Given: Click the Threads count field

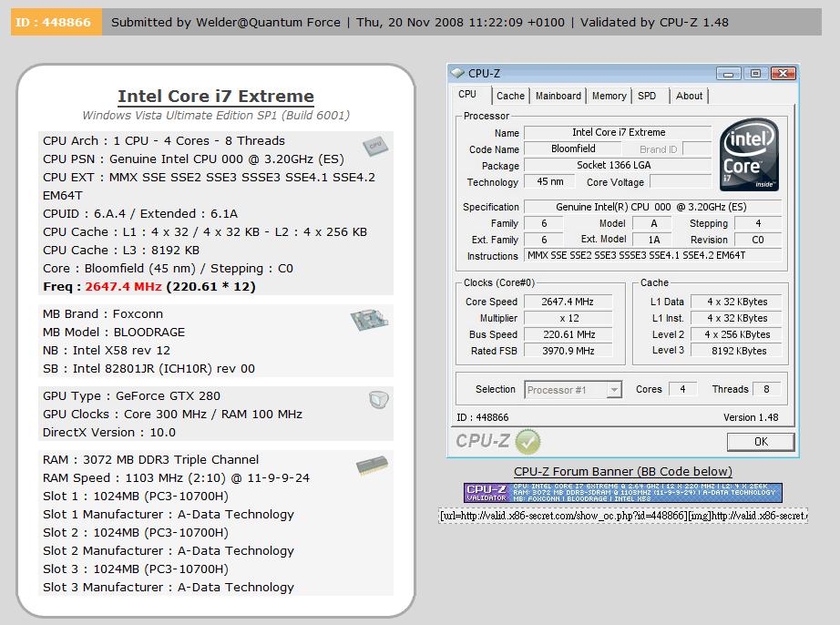Looking at the screenshot, I should click(x=766, y=389).
